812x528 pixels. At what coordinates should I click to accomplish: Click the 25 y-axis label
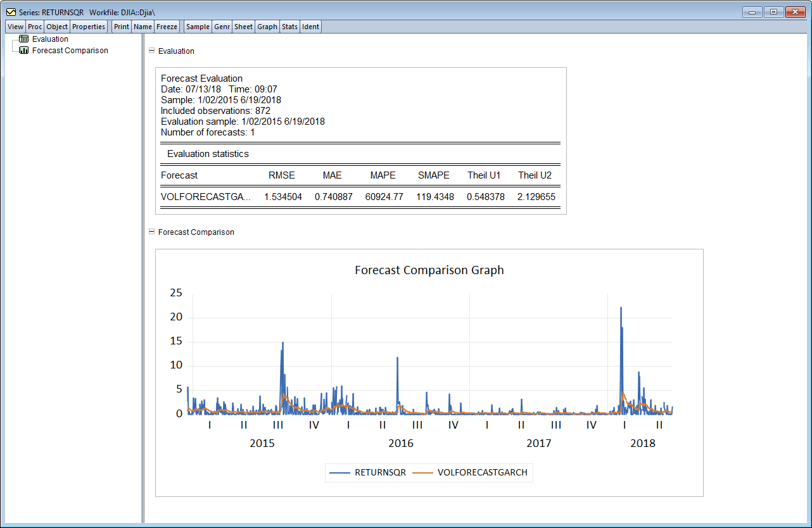click(x=175, y=292)
